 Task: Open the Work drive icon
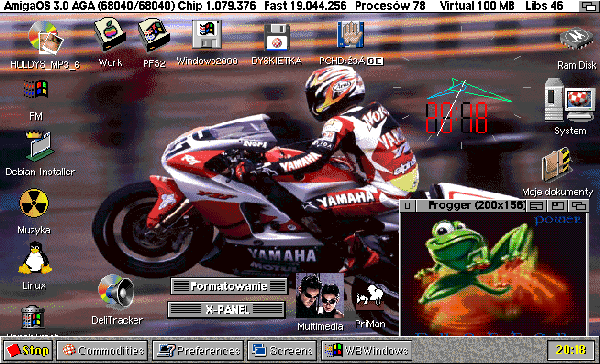(110, 35)
